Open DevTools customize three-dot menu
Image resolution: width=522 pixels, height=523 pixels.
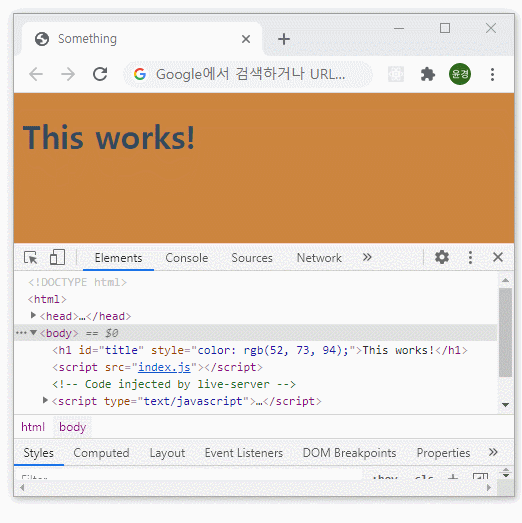click(x=470, y=257)
